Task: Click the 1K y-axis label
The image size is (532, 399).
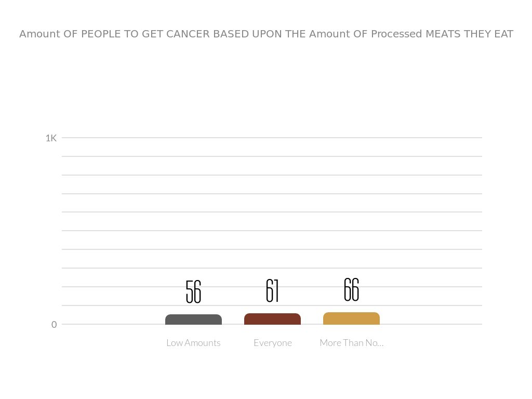Action: (x=51, y=138)
